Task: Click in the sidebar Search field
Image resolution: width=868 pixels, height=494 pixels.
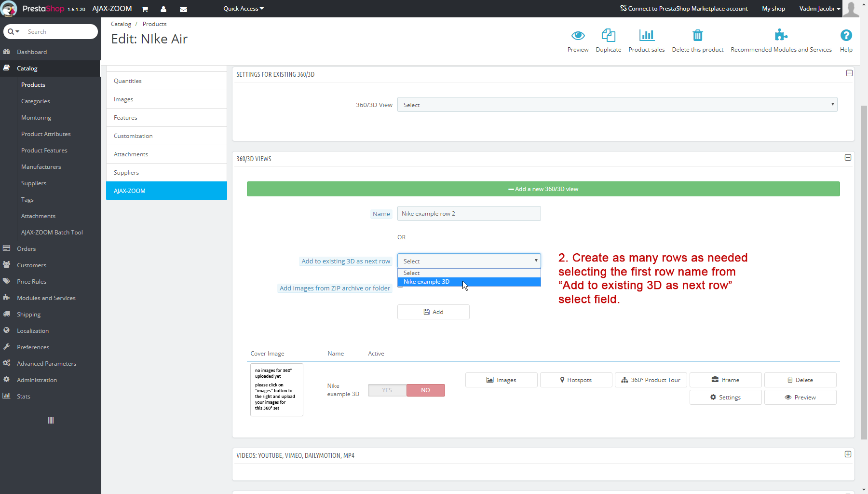Action: pyautogui.click(x=60, y=31)
